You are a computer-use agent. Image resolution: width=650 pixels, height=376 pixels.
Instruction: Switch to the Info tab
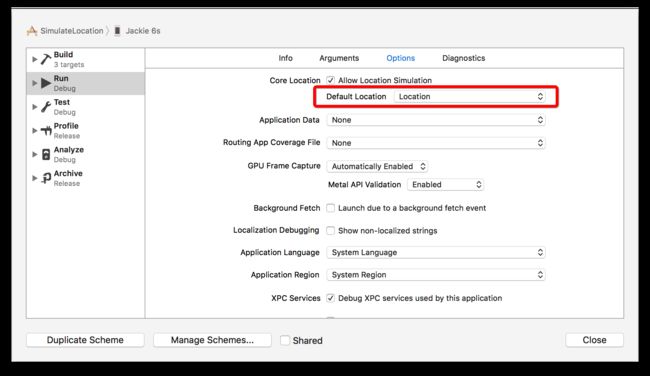point(285,58)
